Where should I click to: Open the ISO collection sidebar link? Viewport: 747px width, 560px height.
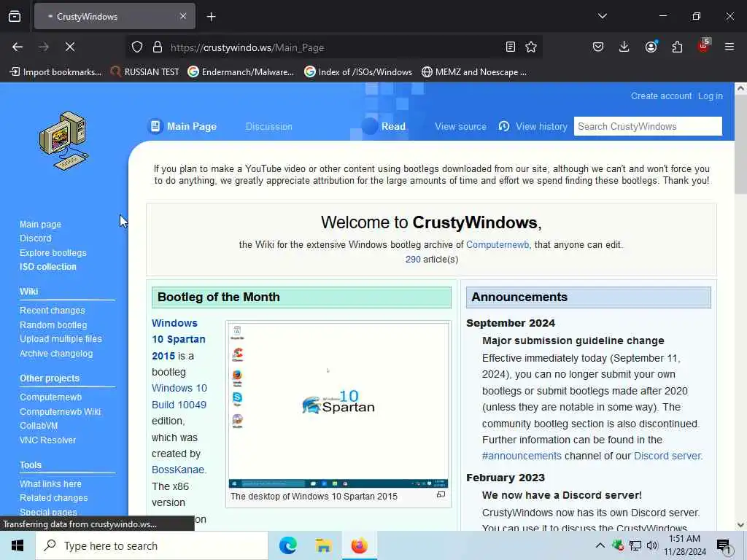pyautogui.click(x=47, y=267)
